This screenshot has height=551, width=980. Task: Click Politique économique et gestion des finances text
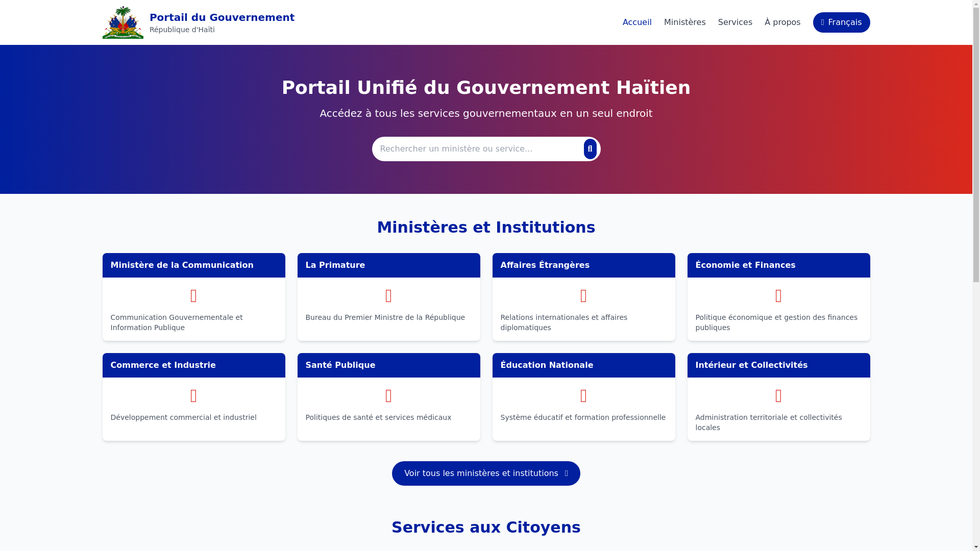(776, 322)
